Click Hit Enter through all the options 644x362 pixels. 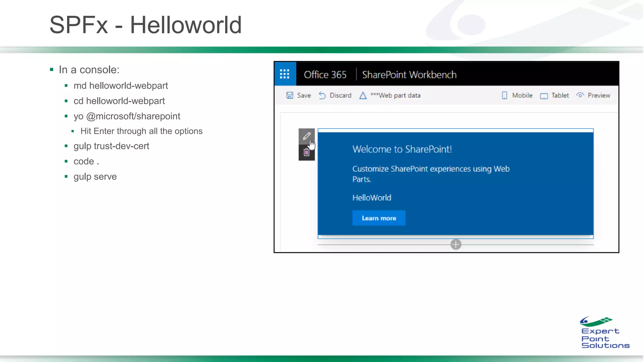[x=142, y=131]
